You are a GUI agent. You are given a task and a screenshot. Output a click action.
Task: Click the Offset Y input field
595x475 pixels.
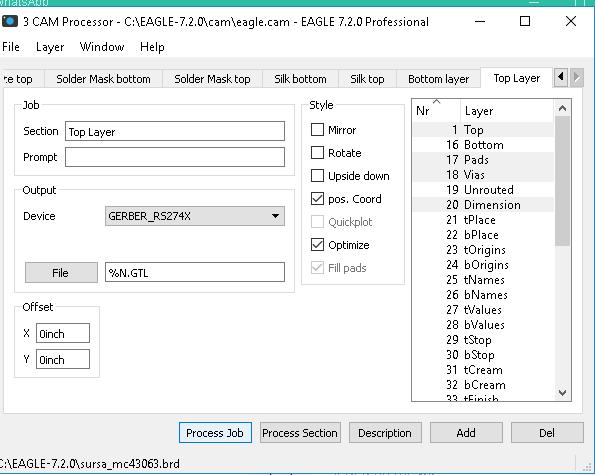63,359
